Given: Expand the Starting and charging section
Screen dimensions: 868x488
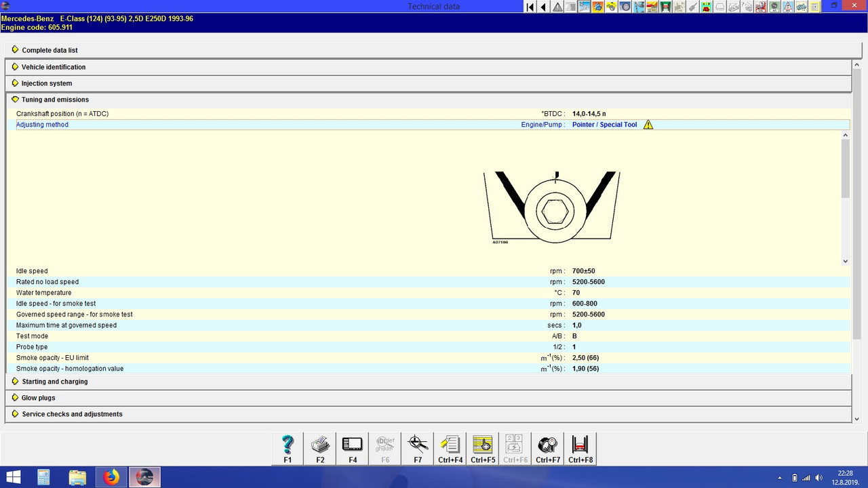Looking at the screenshot, I should click(x=428, y=382).
